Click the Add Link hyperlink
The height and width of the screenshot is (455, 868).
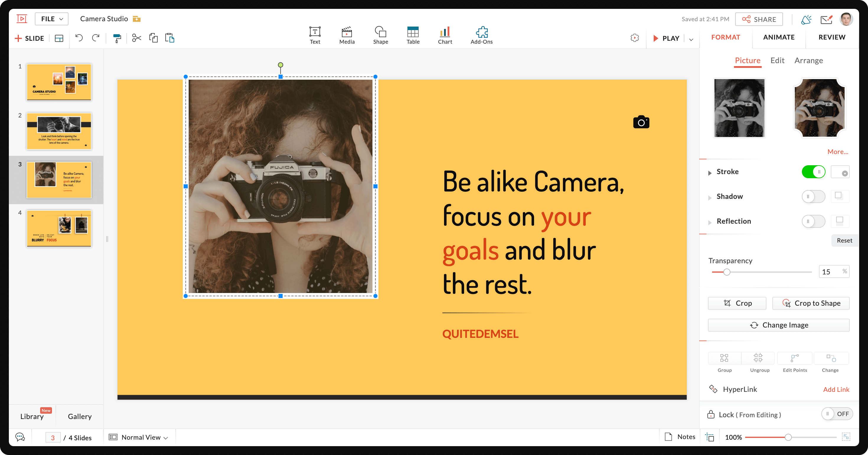[836, 389]
